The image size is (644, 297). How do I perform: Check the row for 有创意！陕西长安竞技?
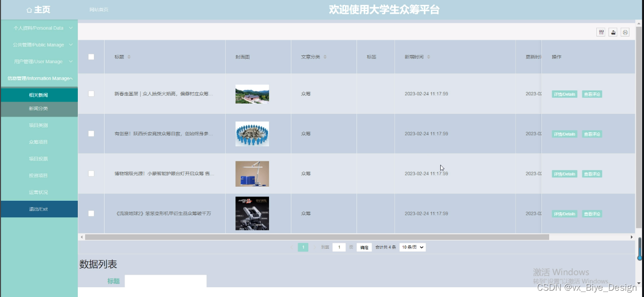coord(91,134)
